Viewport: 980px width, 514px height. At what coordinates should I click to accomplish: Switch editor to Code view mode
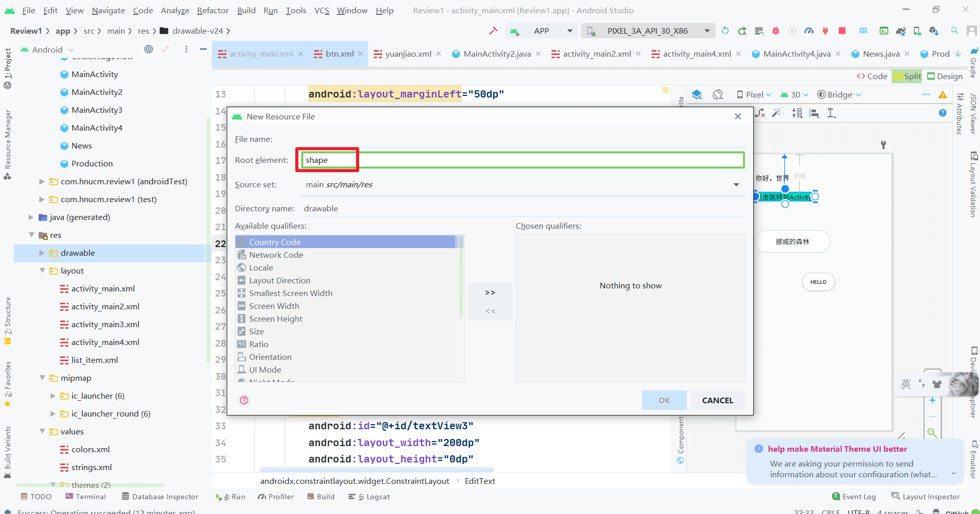(872, 76)
